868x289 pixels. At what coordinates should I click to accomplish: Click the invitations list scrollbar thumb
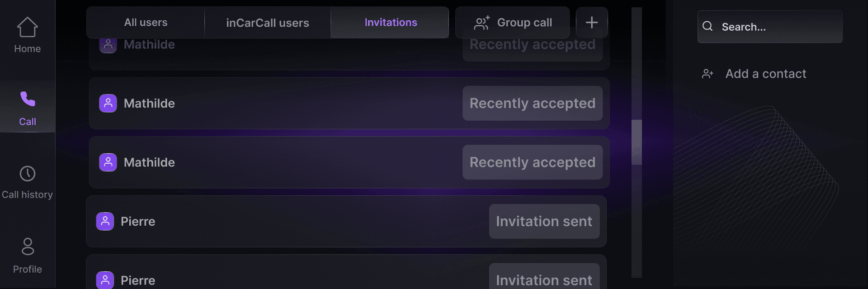pos(637,142)
